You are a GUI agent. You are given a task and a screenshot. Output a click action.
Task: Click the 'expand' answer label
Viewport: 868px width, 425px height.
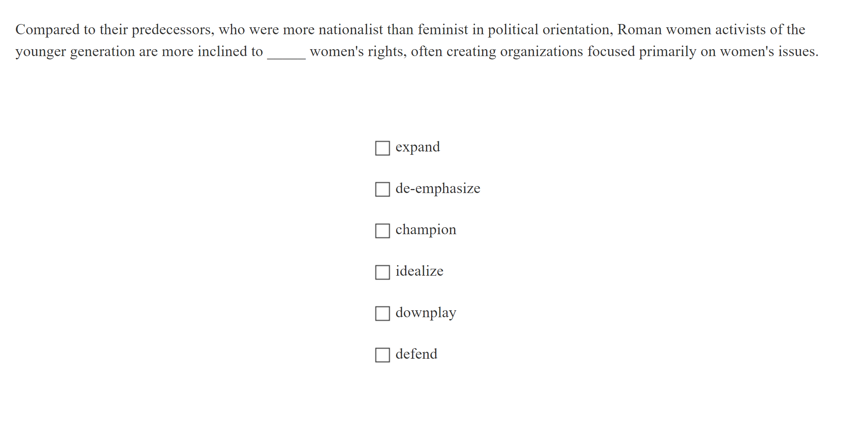(x=418, y=147)
